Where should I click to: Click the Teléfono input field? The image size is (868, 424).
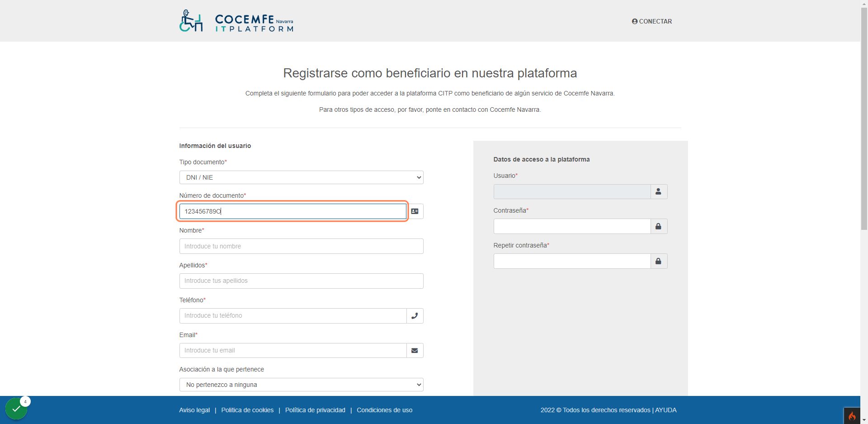click(x=293, y=316)
